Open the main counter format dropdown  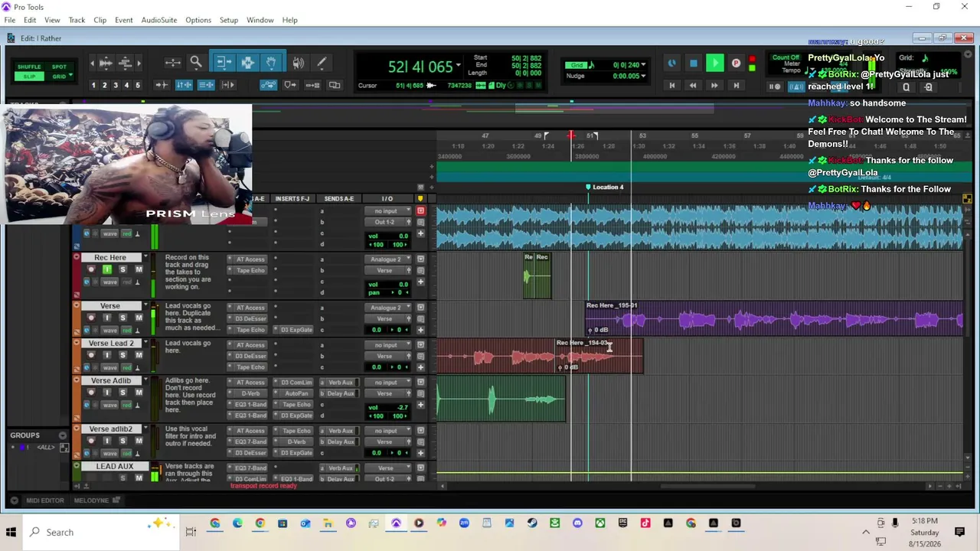[x=459, y=67]
